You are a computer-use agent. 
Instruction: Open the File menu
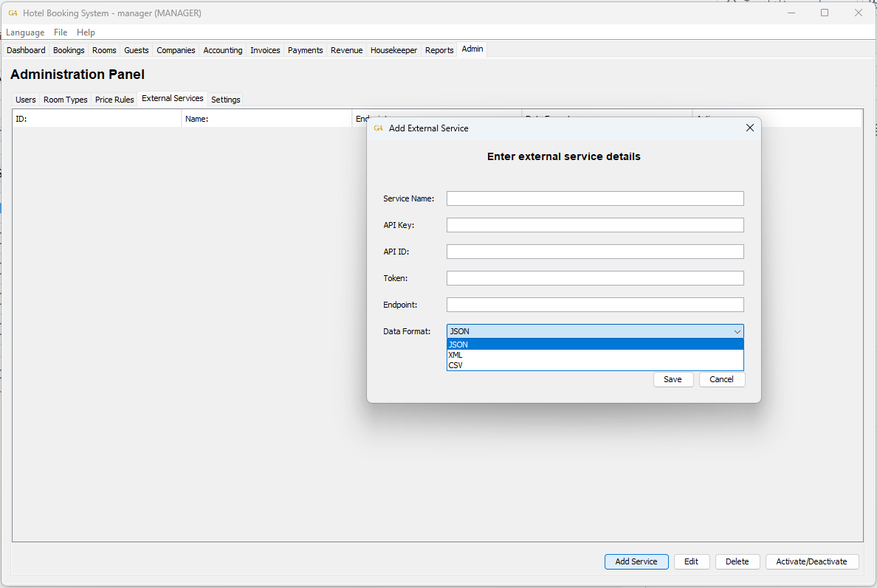(60, 32)
